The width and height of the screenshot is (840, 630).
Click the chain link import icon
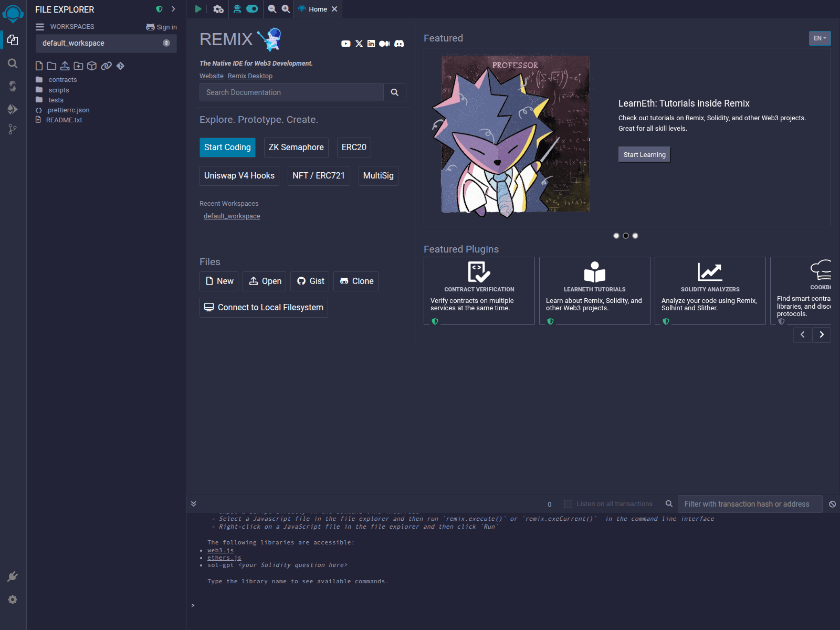click(x=106, y=66)
